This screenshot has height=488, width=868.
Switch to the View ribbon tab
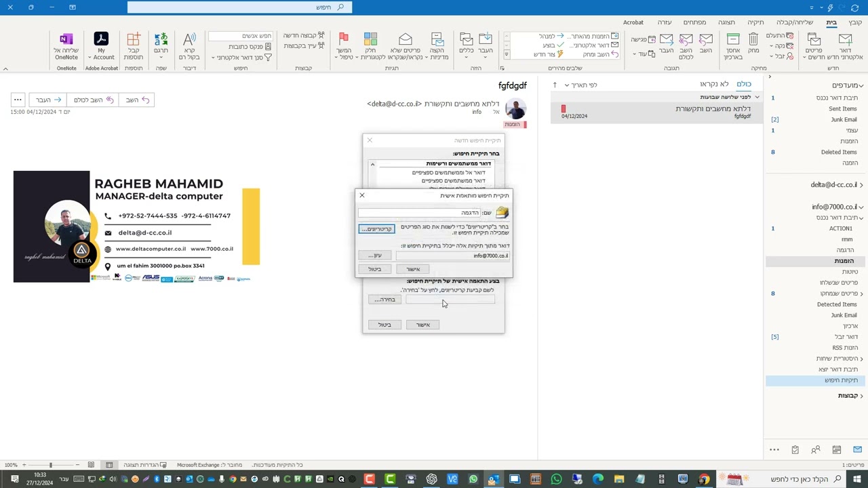(726, 22)
